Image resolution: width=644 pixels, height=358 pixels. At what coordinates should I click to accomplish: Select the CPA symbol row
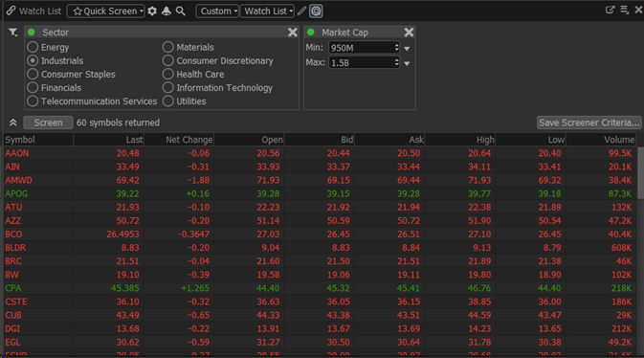[x=321, y=288]
